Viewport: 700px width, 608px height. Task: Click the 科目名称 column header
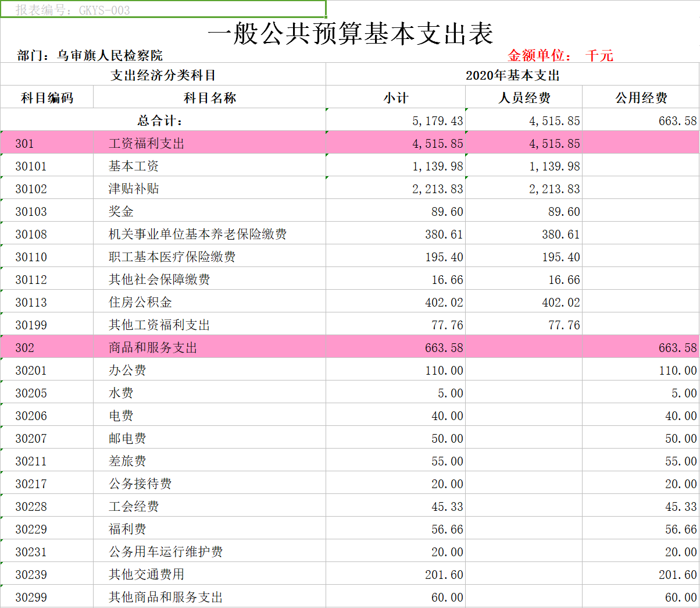point(210,97)
